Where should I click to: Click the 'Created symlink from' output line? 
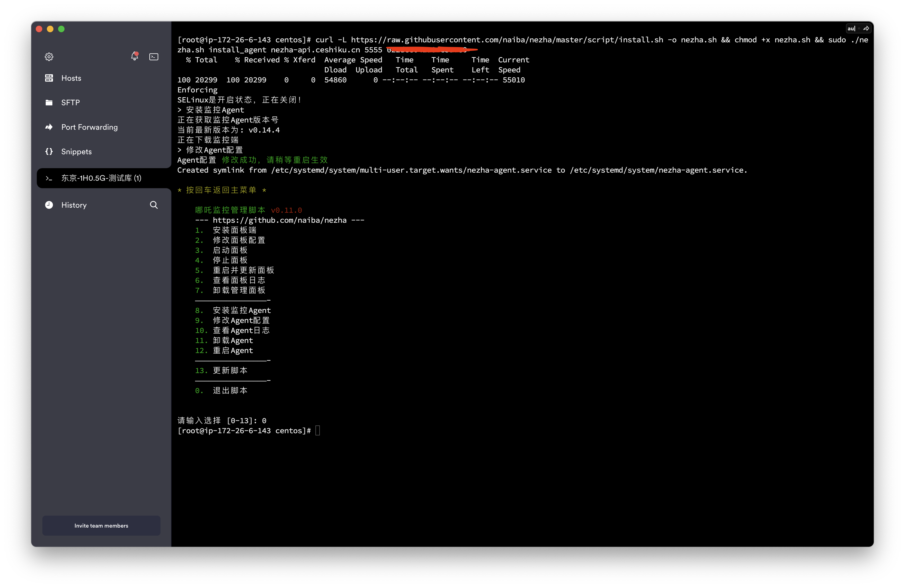click(x=462, y=170)
